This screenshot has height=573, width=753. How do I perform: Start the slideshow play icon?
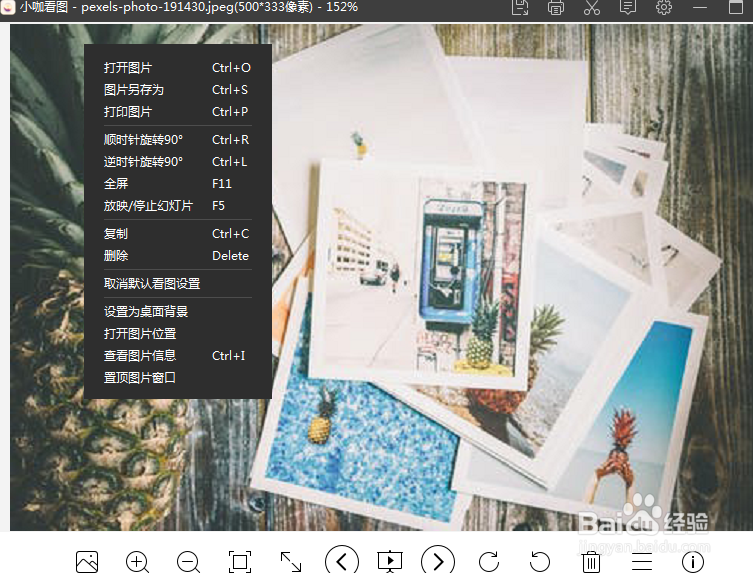pyautogui.click(x=390, y=561)
